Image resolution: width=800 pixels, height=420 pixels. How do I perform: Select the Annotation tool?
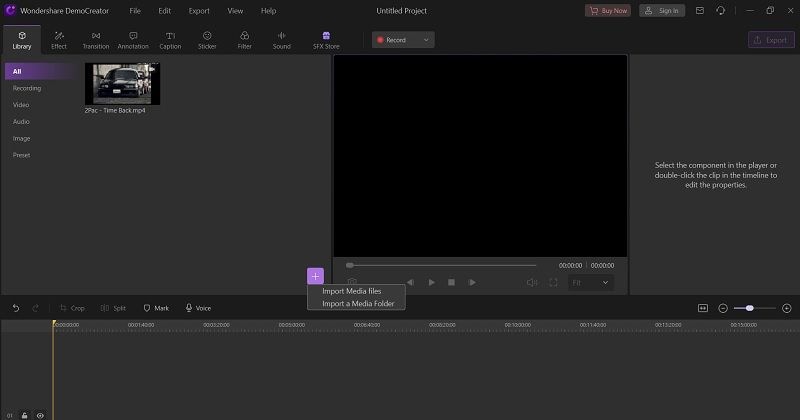[133, 40]
